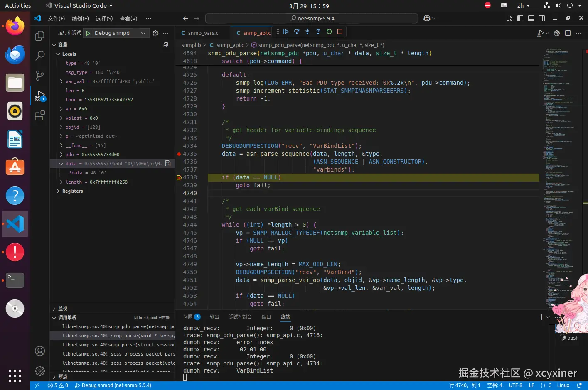Viewport: 588px width, 390px height.
Task: Click the UTF-8 encoding in status bar
Action: (x=515, y=385)
